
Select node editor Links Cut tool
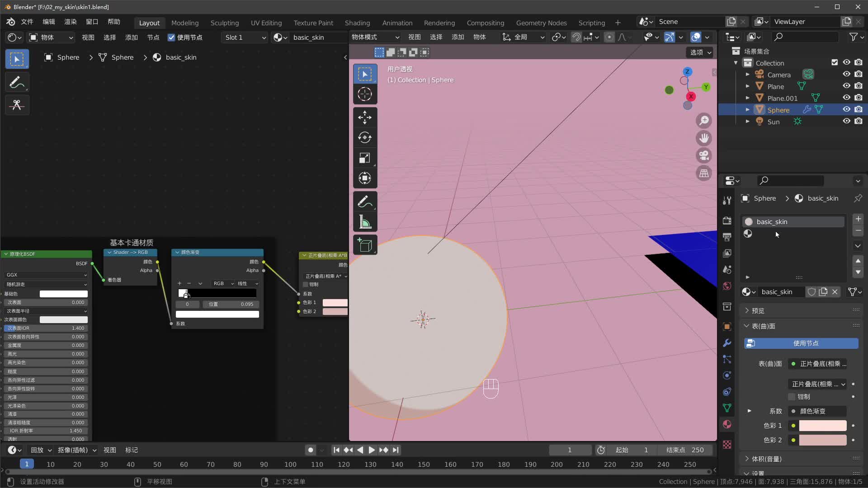click(17, 105)
